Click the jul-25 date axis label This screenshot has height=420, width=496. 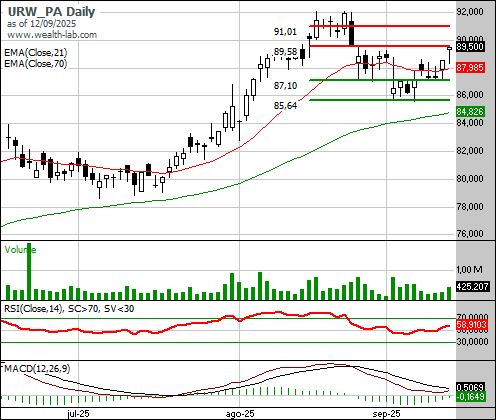[78, 414]
